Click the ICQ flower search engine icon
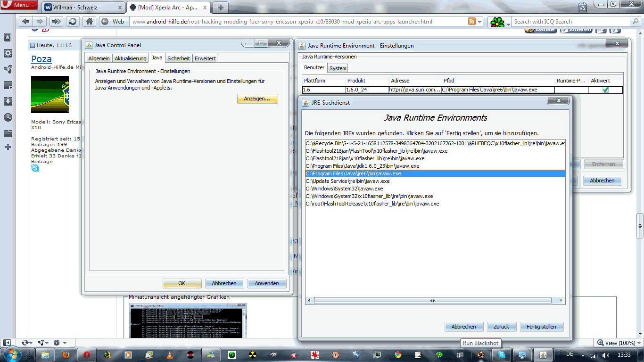Screen dimensions: 644x362 pyautogui.click(x=496, y=22)
